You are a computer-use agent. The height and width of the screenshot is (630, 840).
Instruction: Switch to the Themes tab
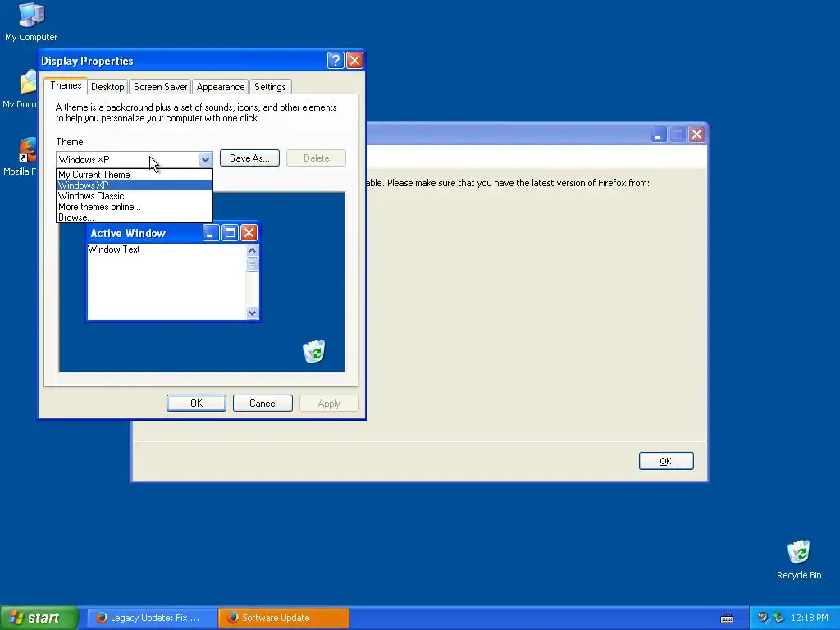pos(66,85)
